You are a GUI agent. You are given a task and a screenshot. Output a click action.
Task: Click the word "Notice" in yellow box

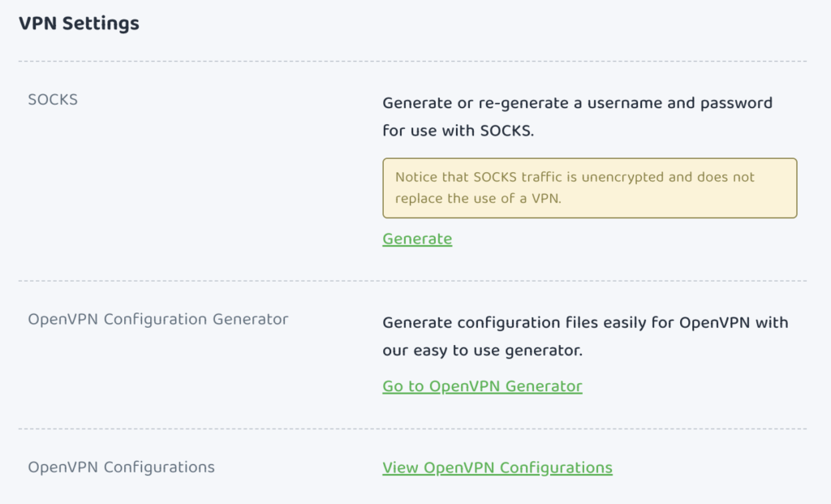coord(416,177)
